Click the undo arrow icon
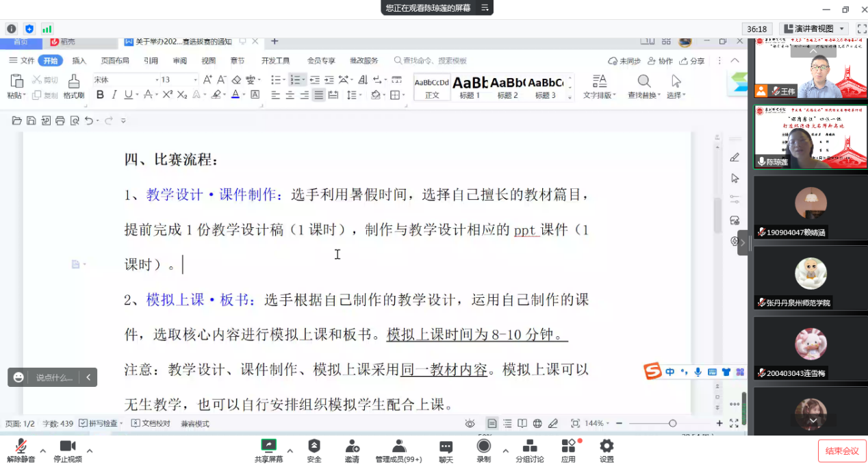 pyautogui.click(x=88, y=121)
